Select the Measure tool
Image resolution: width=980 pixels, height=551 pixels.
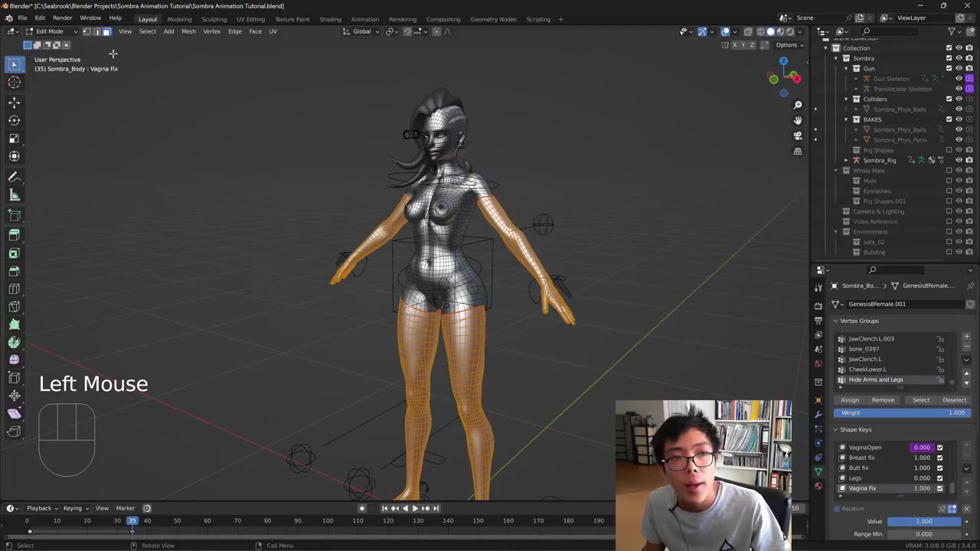14,195
